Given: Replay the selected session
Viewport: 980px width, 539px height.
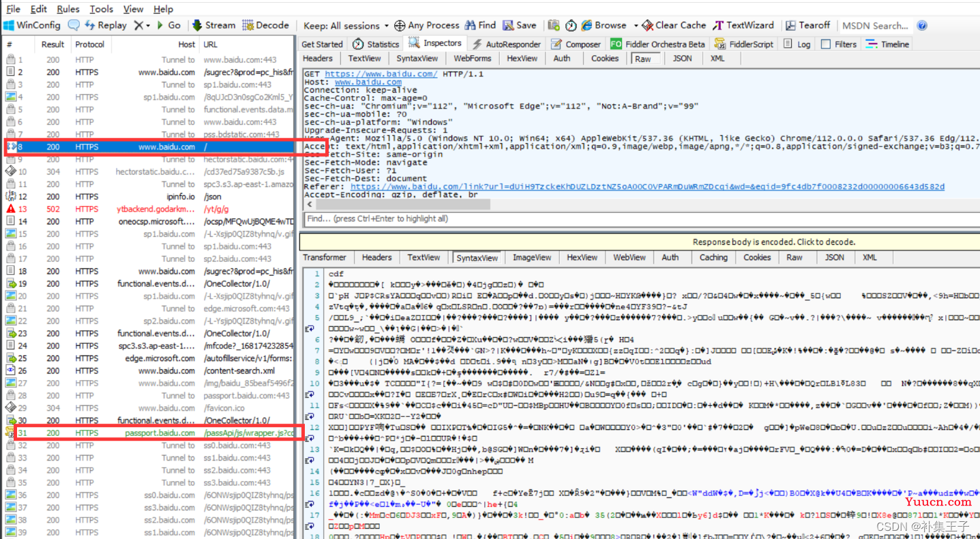Looking at the screenshot, I should pyautogui.click(x=106, y=25).
